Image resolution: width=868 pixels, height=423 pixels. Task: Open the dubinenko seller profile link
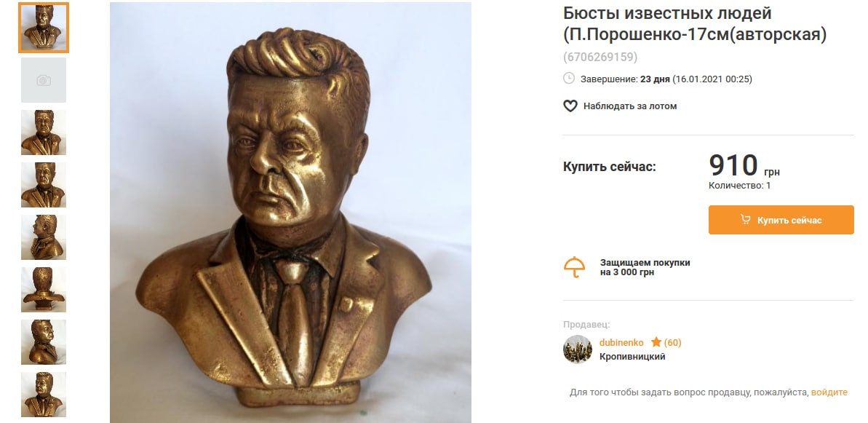point(621,343)
